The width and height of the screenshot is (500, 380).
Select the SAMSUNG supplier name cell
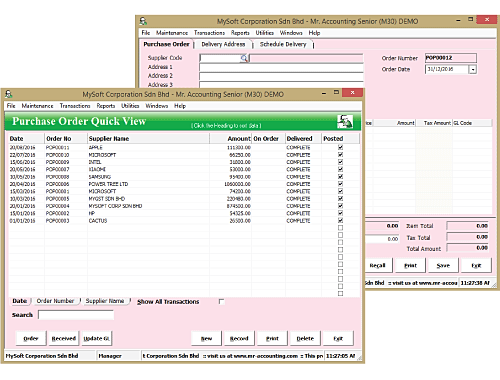pyautogui.click(x=148, y=177)
